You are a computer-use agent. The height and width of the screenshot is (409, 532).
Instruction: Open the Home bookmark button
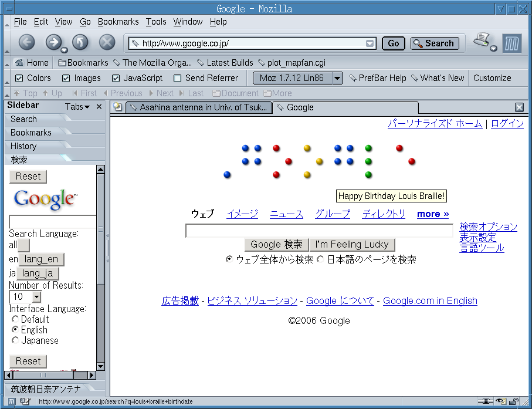(x=32, y=63)
